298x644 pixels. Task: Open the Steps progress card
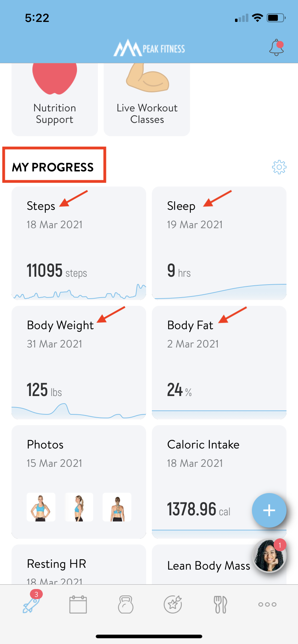[x=79, y=243]
